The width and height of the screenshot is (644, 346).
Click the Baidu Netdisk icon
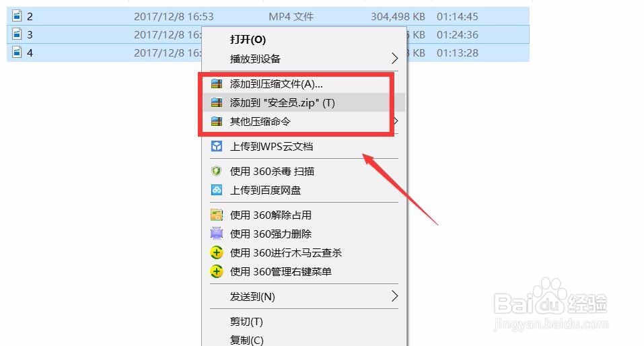tap(217, 190)
